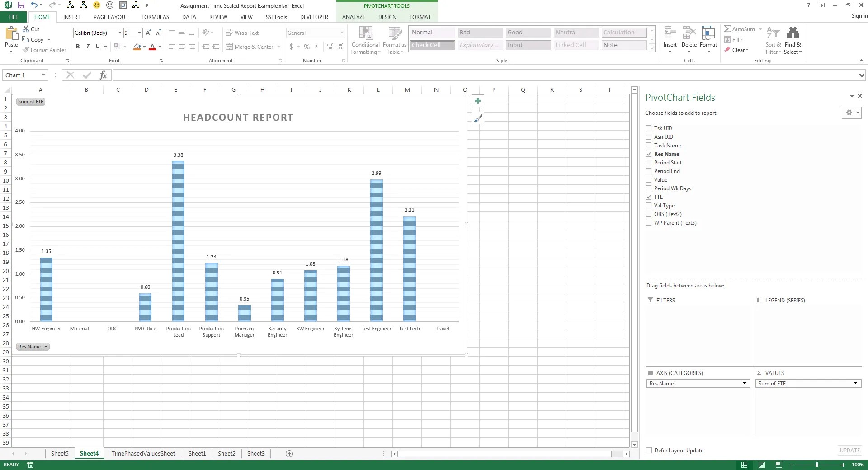Screen dimensions: 868x470
Task: Switch to the TimePhasedValuesSheet tab
Action: 143,453
